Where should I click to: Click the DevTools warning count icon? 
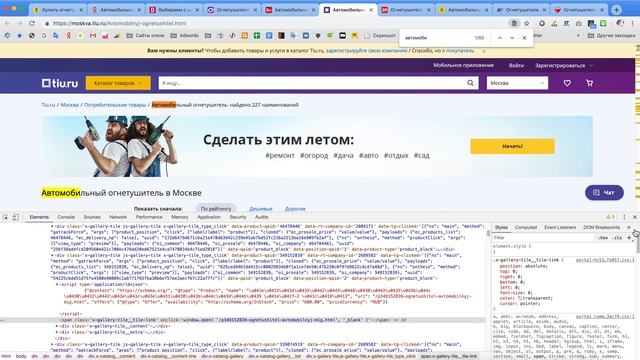610,217
